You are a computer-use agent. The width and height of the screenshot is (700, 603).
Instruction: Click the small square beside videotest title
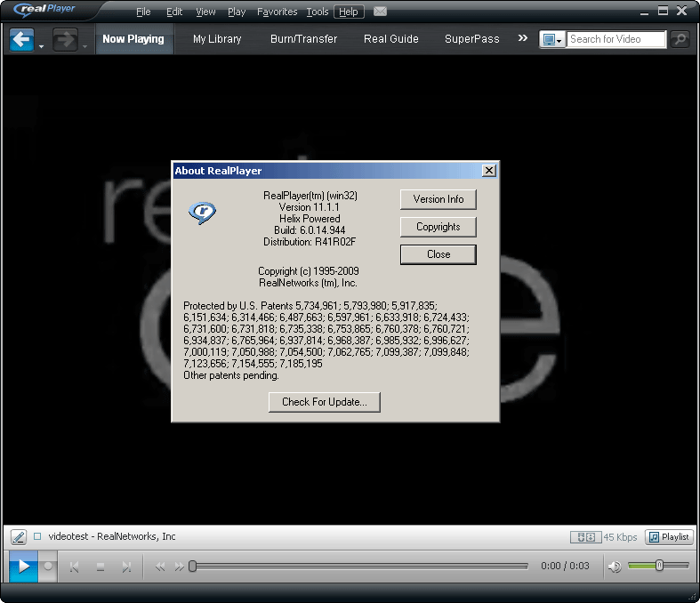(37, 536)
